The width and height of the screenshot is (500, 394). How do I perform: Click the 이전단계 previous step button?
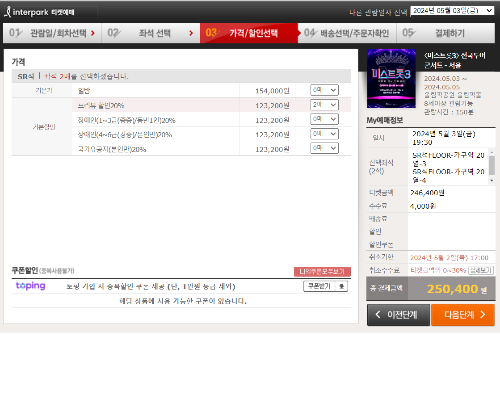[398, 315]
